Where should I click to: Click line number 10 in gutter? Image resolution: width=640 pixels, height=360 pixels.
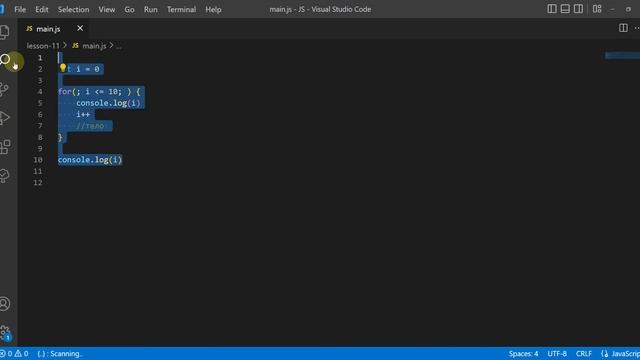click(x=38, y=160)
